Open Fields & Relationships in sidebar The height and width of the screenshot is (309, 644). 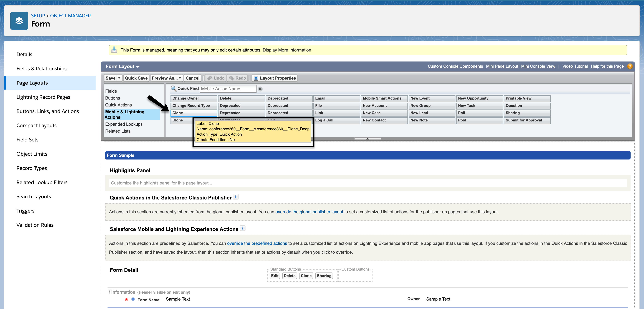click(41, 69)
